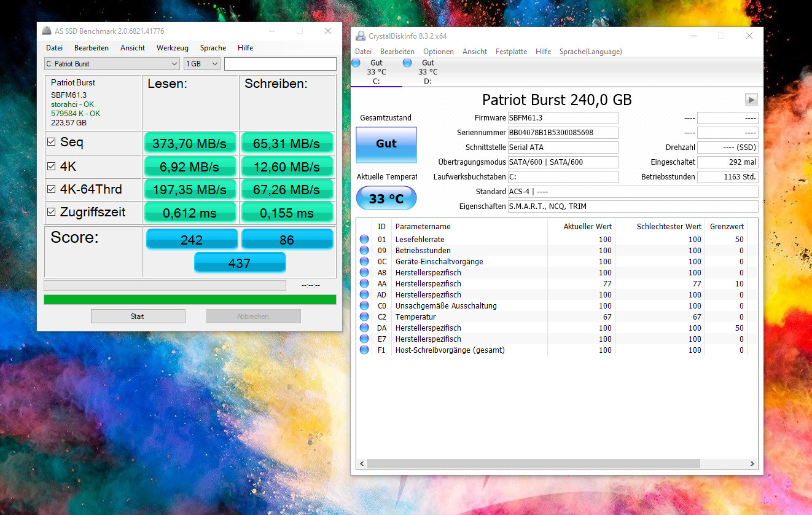Click the Betriebsstunden value 1163 Std.
Viewport: 812px width, 515px height.
click(x=727, y=177)
